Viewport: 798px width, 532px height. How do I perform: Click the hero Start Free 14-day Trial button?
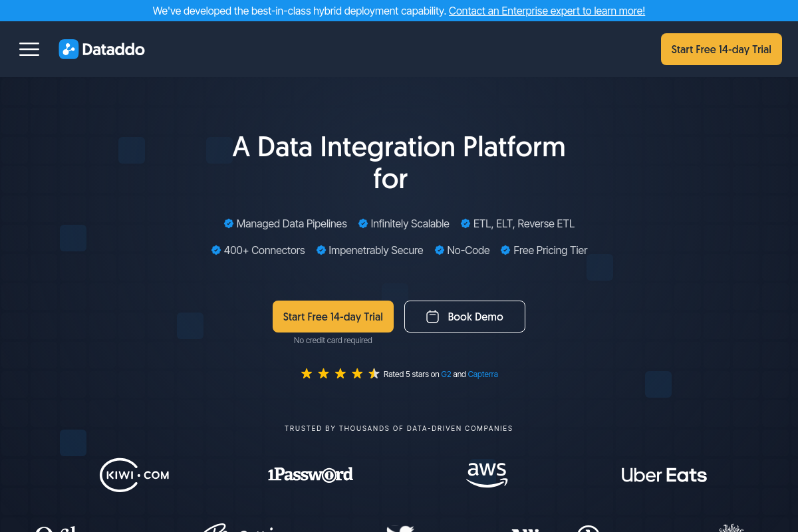click(x=333, y=317)
